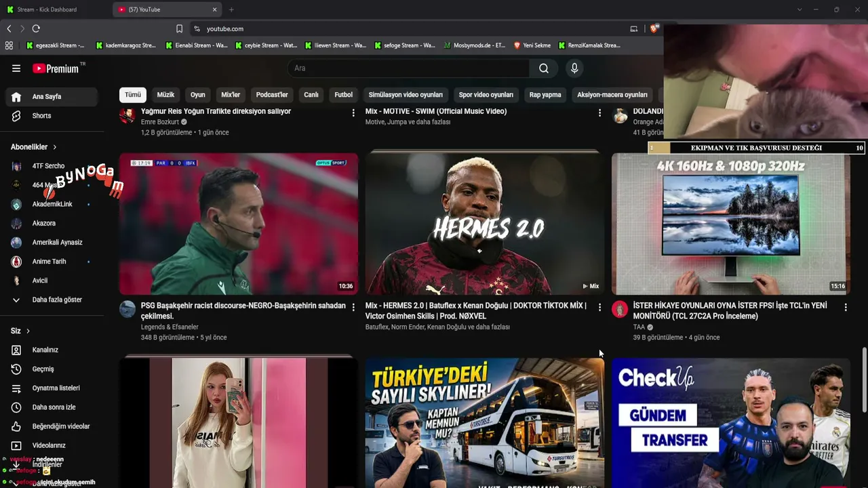Open Oynatma listeleri in sidebar
The height and width of the screenshot is (488, 868).
click(52, 388)
